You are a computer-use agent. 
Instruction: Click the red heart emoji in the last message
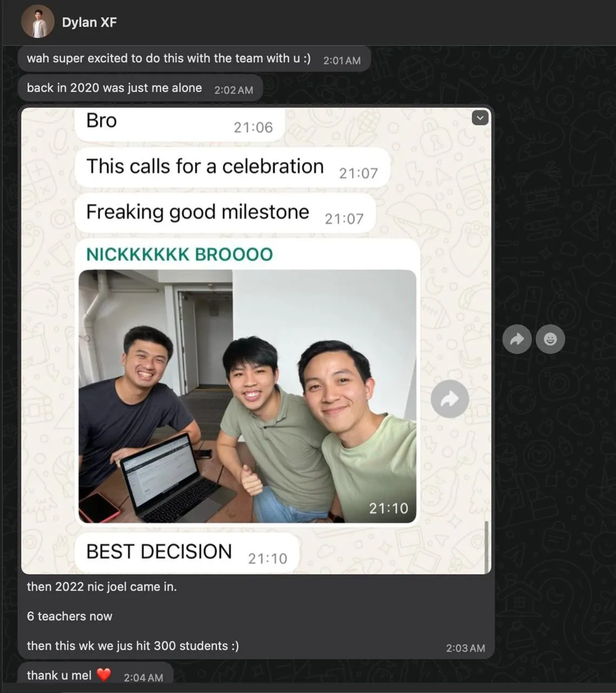point(103,675)
